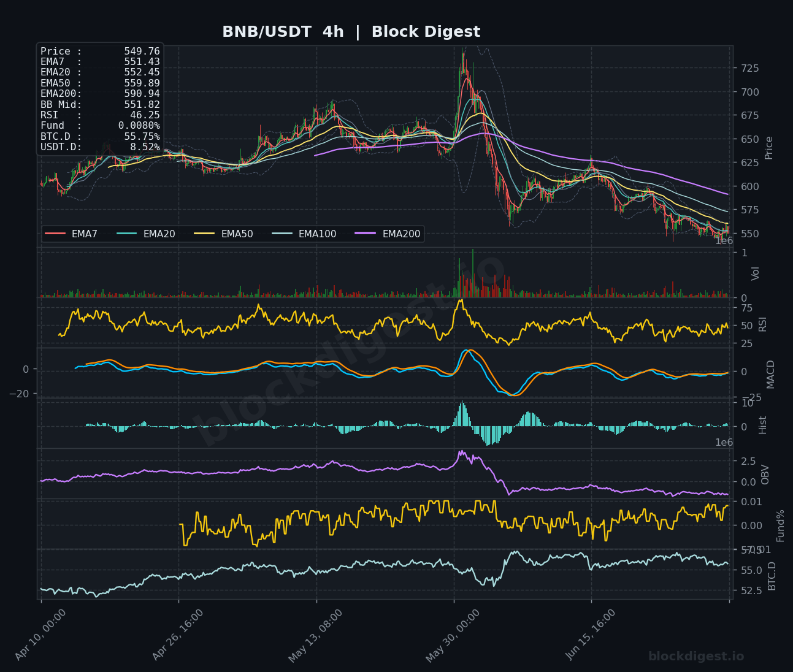This screenshot has width=793, height=672.
Task: Click the OBV 2.5 axis tick
Action: pyautogui.click(x=748, y=460)
